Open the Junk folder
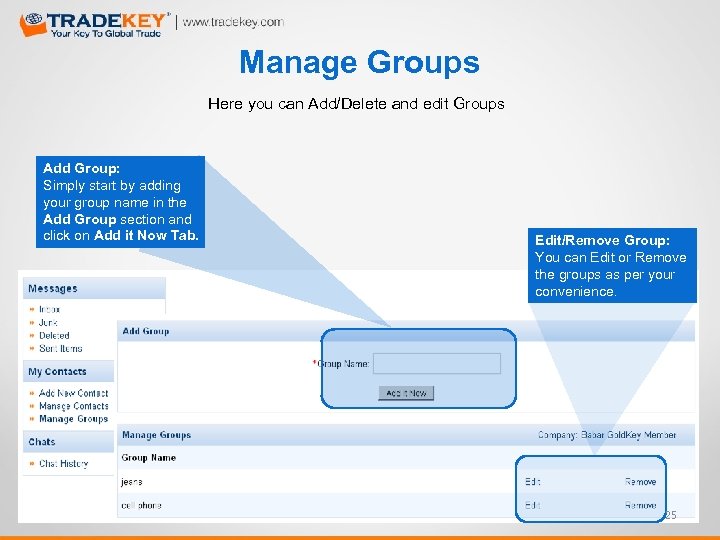This screenshot has width=720, height=540. [48, 322]
